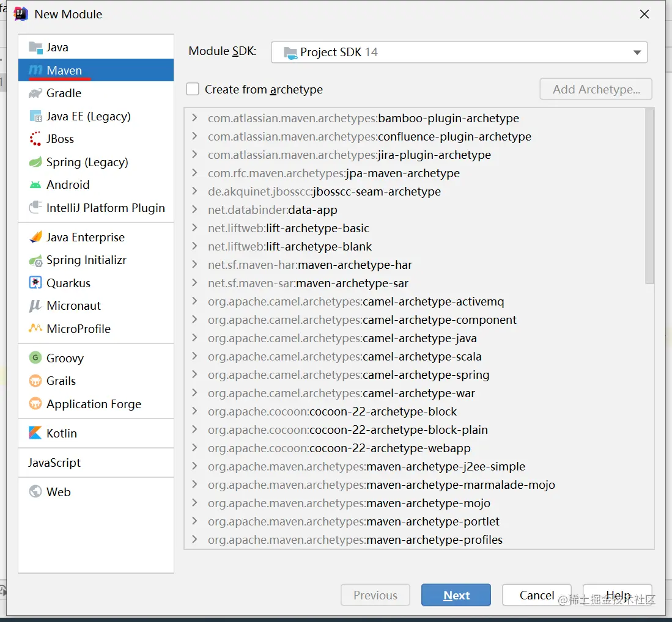Screen dimensions: 672x622
Task: Select camel-archetype-activemq row
Action: [x=415, y=302]
